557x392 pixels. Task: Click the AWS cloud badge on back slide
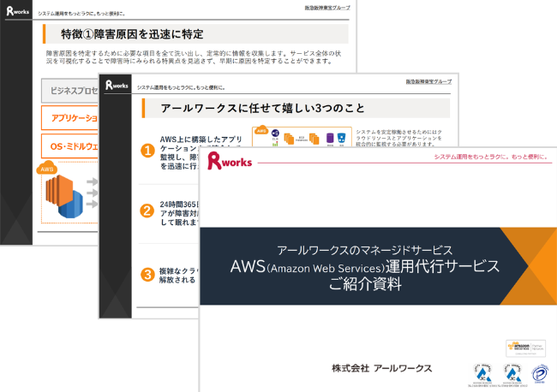pos(46,168)
